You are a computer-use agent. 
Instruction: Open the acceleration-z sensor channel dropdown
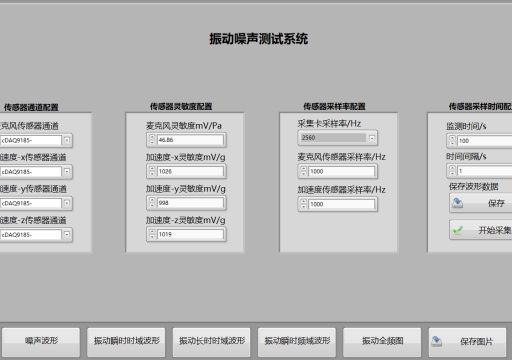[67, 235]
